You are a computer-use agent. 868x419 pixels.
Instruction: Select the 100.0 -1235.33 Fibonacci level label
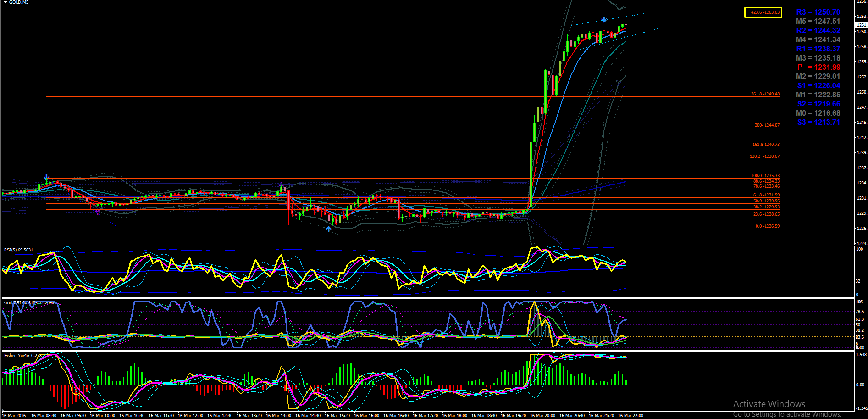tap(765, 176)
